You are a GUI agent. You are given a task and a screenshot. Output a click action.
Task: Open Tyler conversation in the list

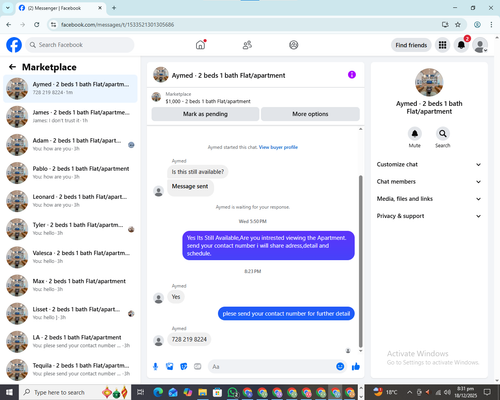click(x=70, y=229)
